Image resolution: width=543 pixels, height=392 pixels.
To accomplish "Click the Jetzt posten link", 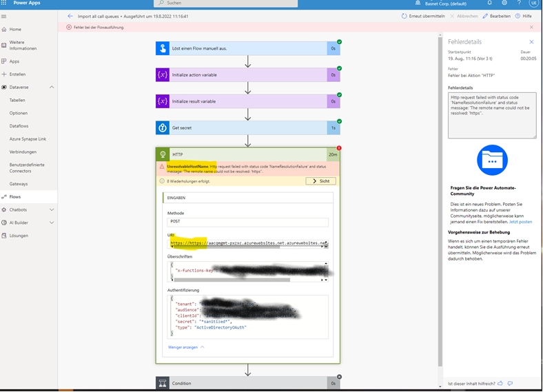I will click(x=520, y=222).
